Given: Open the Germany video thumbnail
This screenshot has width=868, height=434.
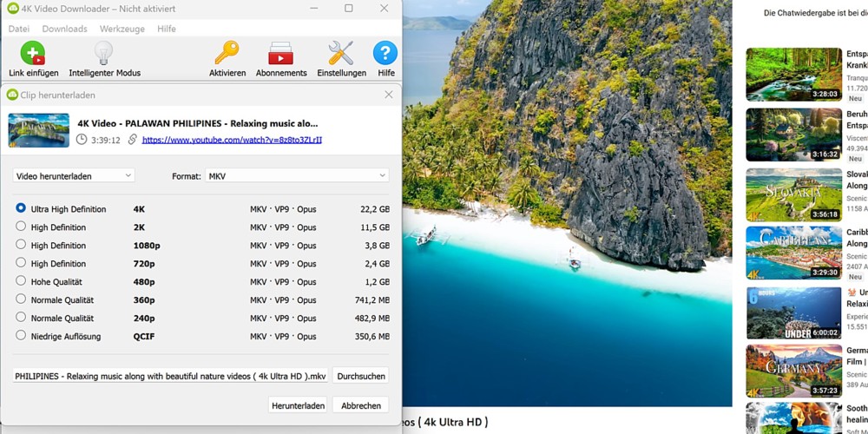Looking at the screenshot, I should pyautogui.click(x=794, y=371).
